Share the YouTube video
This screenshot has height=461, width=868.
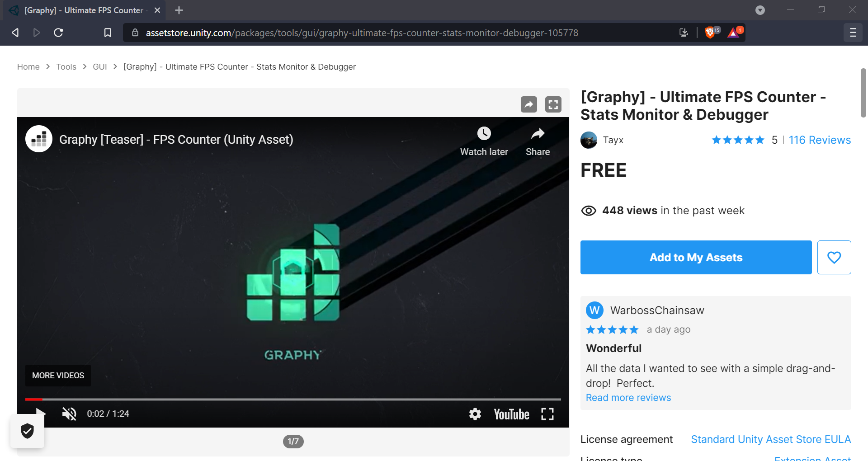coord(538,141)
